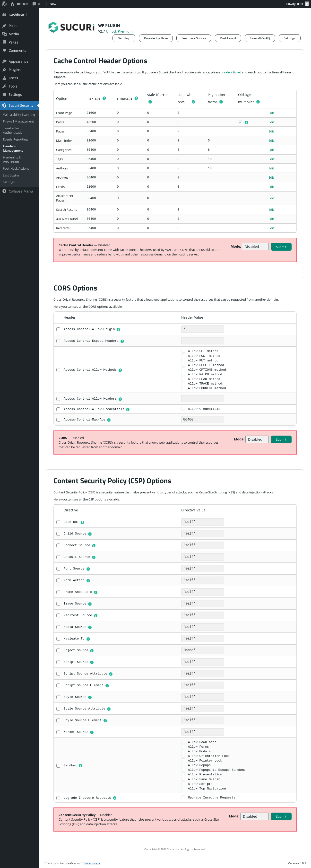311x868 pixels.
Task: Click the info icon next to Frame Ancestors
Action: pyautogui.click(x=96, y=592)
